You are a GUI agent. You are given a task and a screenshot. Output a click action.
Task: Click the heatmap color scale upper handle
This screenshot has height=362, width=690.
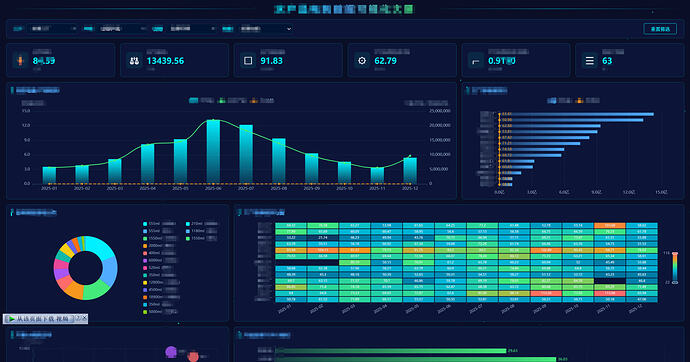(675, 254)
